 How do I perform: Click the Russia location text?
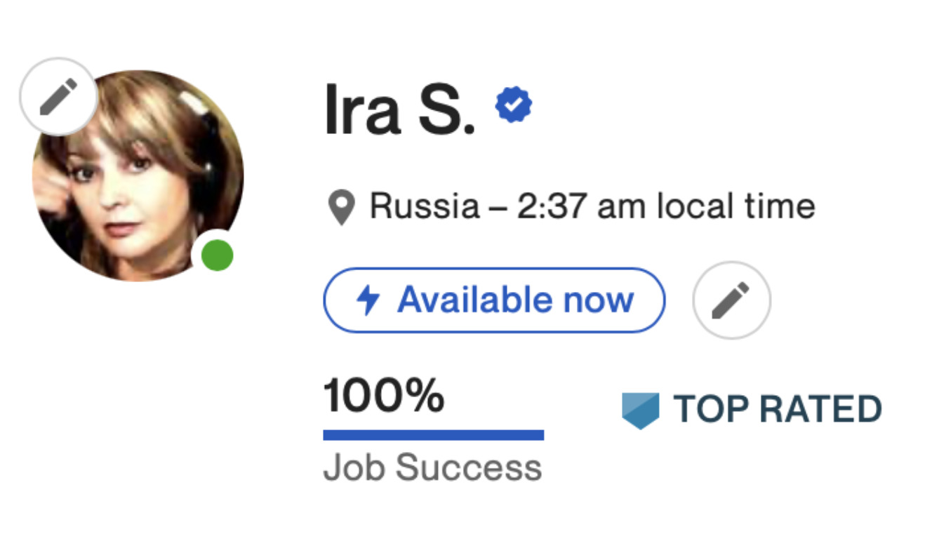(425, 207)
